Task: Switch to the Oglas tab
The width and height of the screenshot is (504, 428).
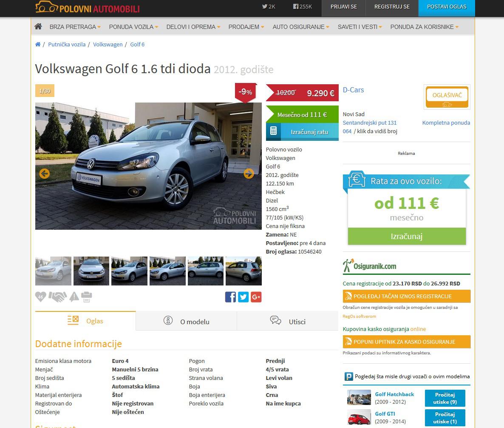Action: click(x=85, y=321)
